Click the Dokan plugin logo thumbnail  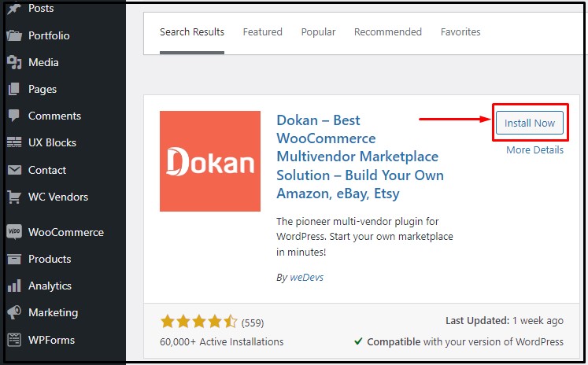[x=210, y=161]
